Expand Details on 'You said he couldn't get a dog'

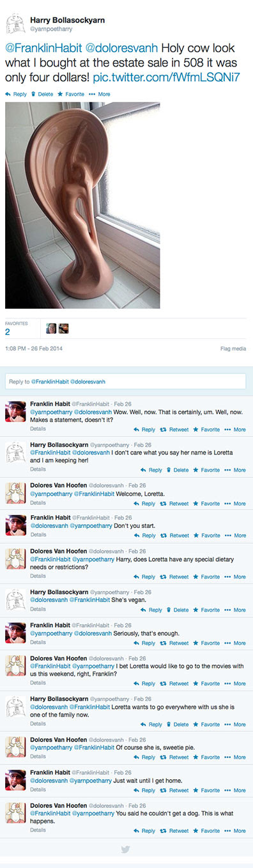pyautogui.click(x=38, y=830)
